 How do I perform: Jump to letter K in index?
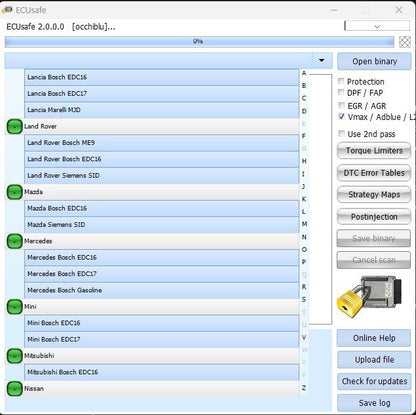304,199
